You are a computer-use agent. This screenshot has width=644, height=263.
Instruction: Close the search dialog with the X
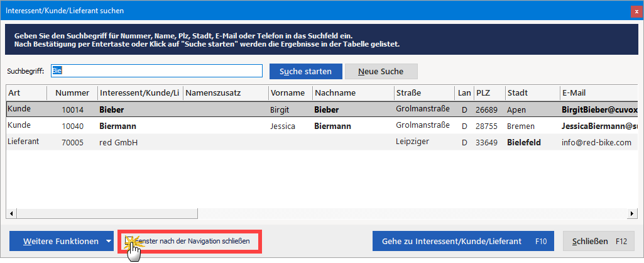pyautogui.click(x=636, y=11)
